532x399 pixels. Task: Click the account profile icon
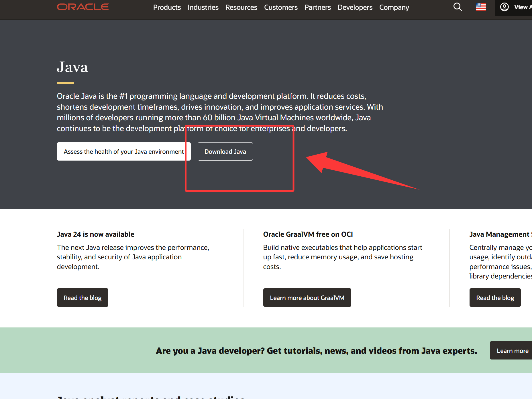504,7
